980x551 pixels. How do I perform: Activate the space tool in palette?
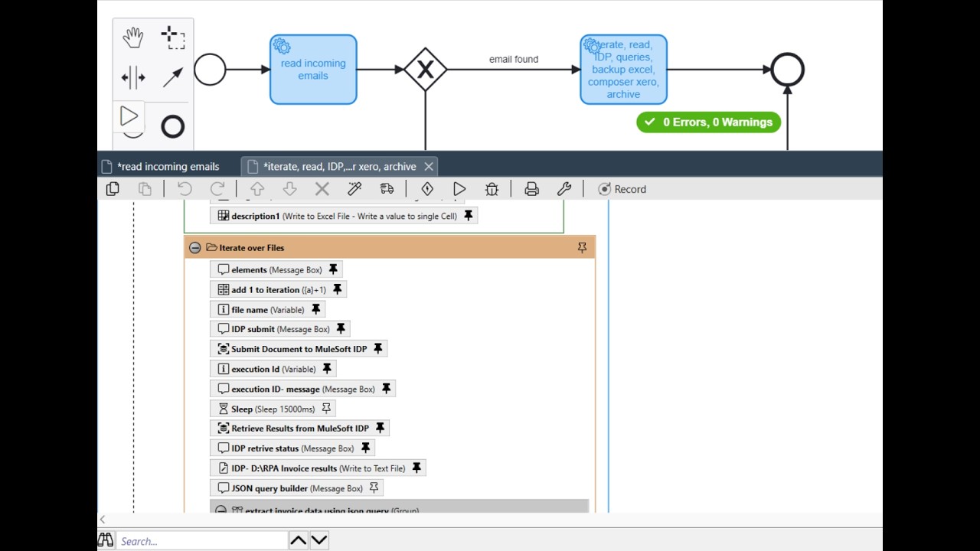pos(133,77)
